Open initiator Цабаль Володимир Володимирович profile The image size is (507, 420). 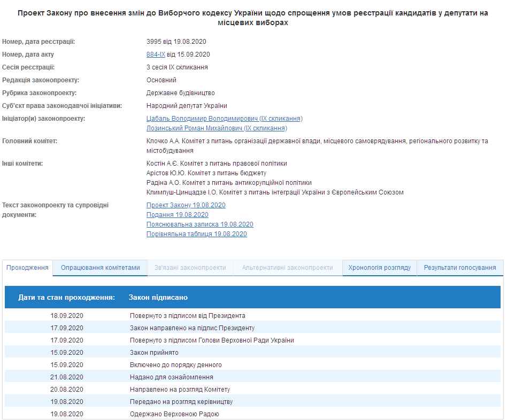[x=224, y=119]
